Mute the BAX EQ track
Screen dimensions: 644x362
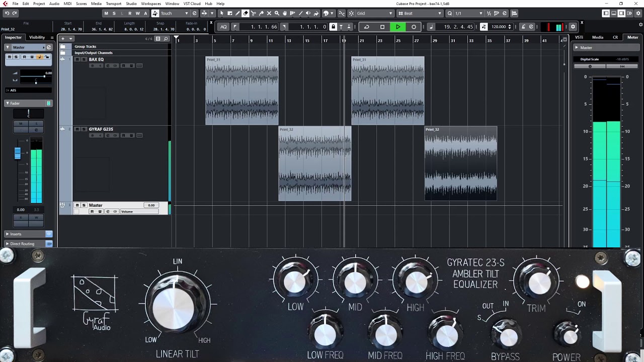coord(77,59)
